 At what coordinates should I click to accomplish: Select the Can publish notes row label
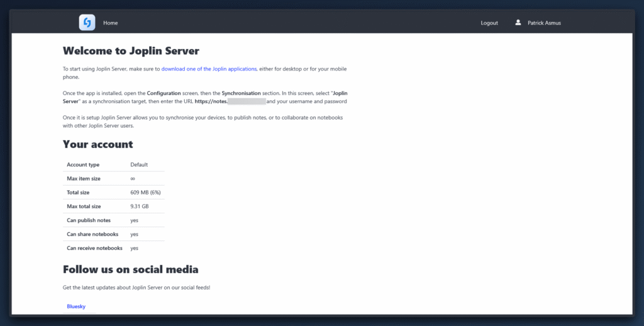pos(89,220)
